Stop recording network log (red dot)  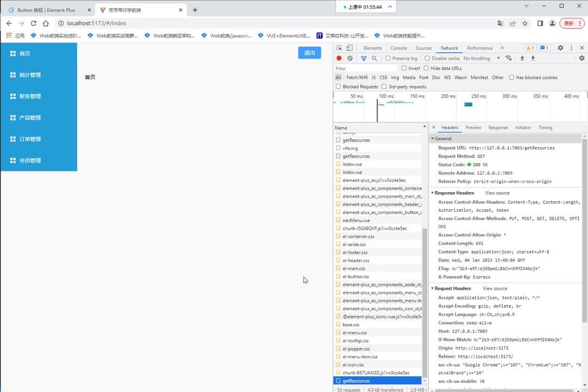(x=339, y=58)
